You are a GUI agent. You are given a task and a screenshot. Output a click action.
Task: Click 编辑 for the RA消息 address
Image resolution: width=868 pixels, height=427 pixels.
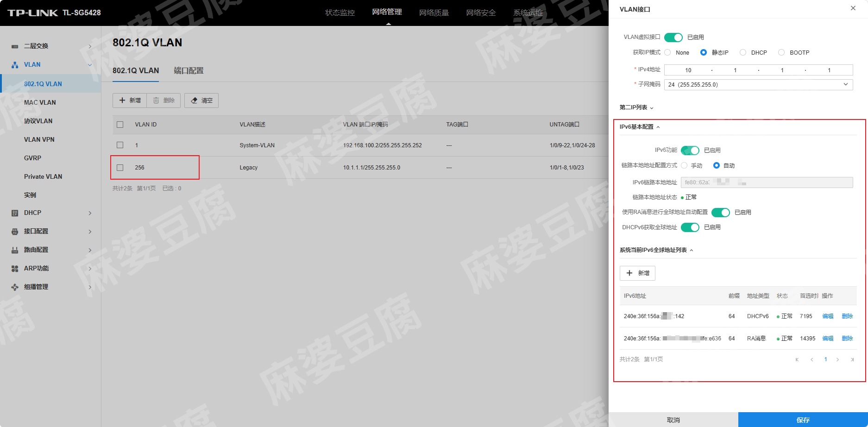point(828,339)
